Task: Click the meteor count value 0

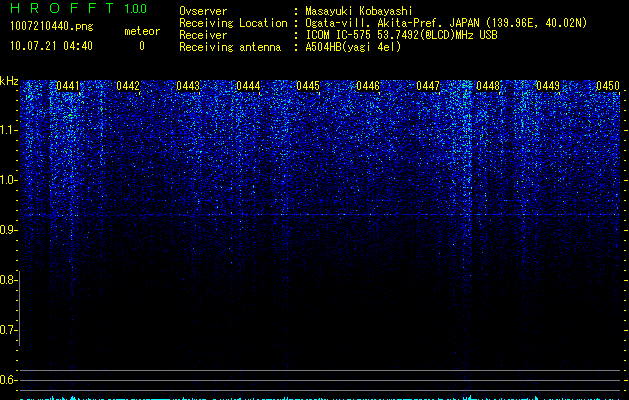Action: point(142,46)
